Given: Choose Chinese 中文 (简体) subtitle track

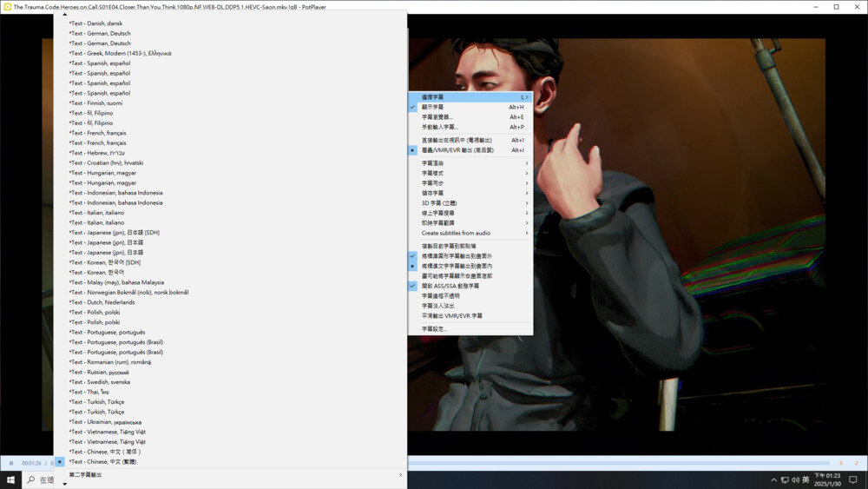Looking at the screenshot, I should coord(105,452).
